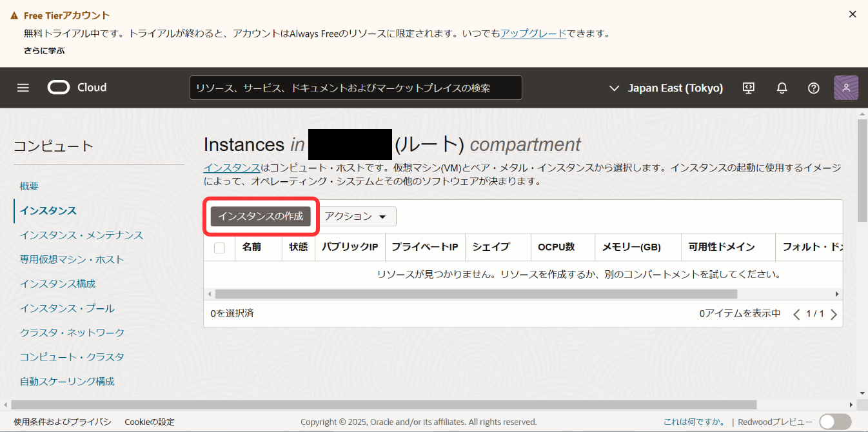868x432 pixels.
Task: Select インスタンス in the sidebar
Action: (x=48, y=210)
